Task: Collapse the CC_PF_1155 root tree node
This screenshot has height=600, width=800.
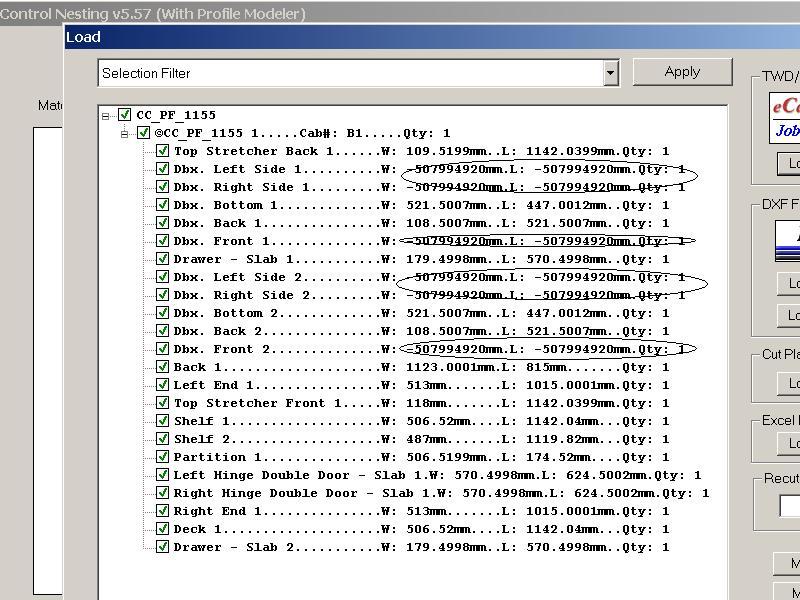Action: [106, 116]
